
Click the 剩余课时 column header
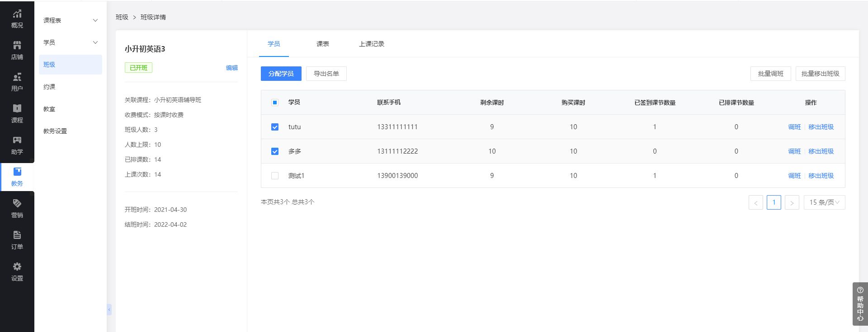(492, 103)
